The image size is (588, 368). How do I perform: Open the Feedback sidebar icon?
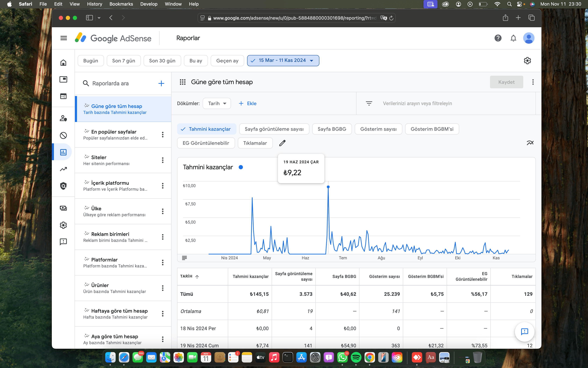coord(63,242)
